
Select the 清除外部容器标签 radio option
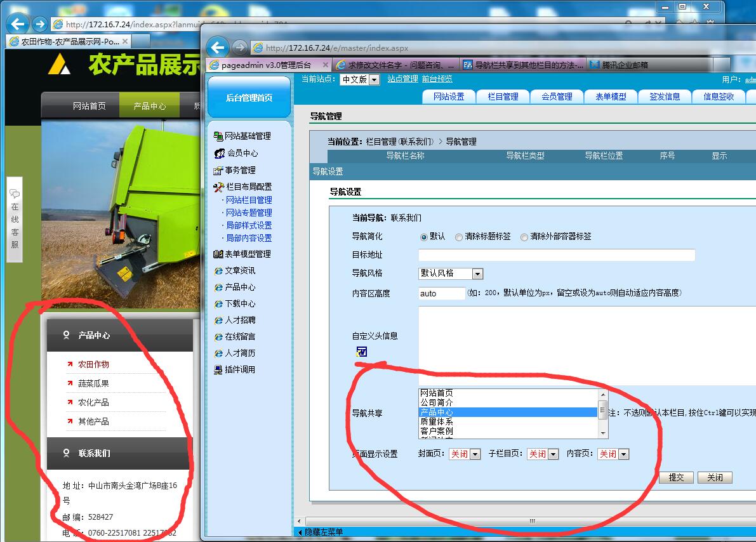(x=524, y=237)
